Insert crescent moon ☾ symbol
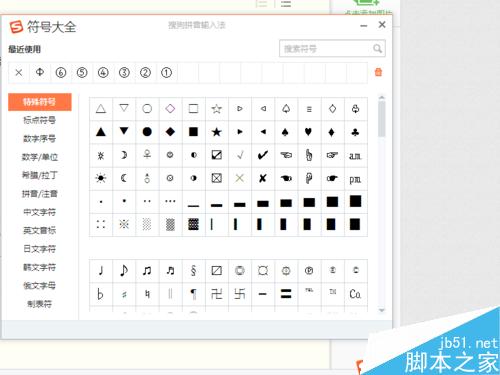 pos(124,178)
